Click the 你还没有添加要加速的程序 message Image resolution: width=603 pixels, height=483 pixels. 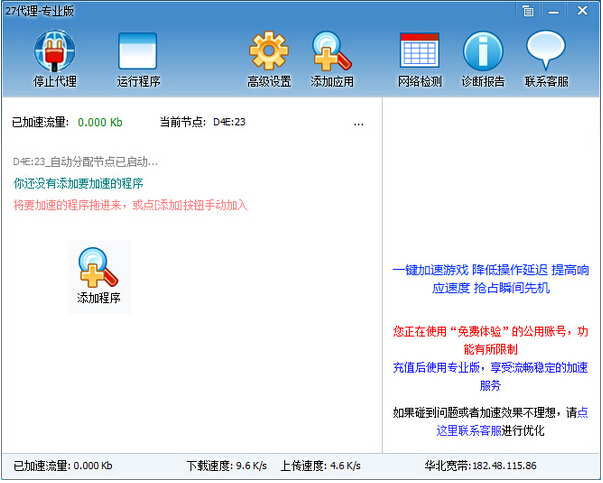click(78, 183)
